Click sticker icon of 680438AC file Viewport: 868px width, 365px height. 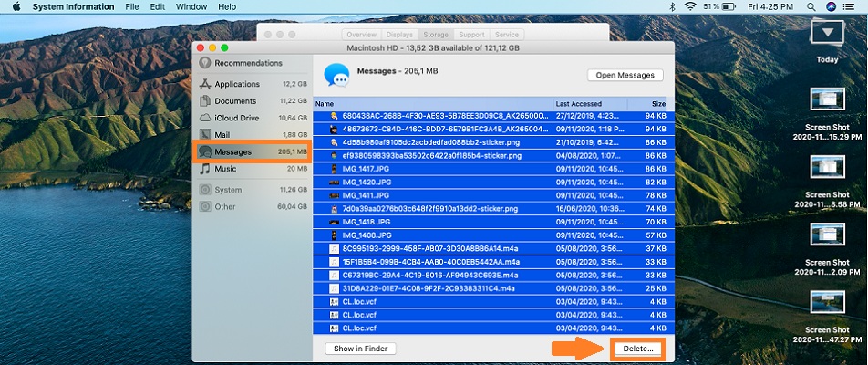[334, 116]
